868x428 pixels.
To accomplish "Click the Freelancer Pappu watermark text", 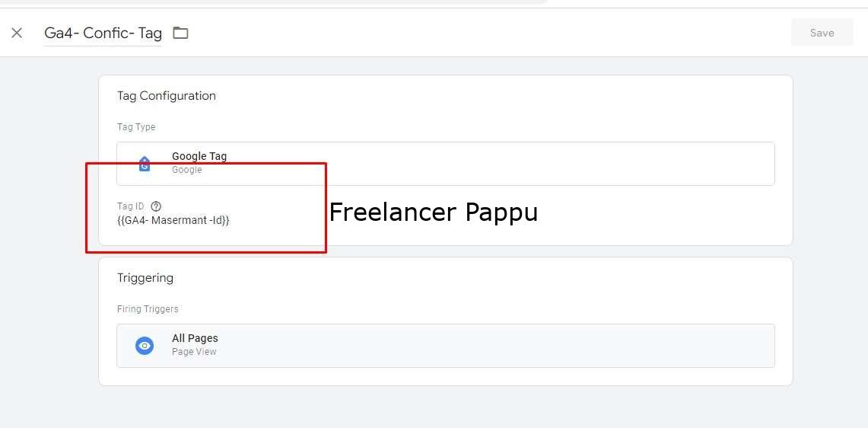I will (x=434, y=212).
